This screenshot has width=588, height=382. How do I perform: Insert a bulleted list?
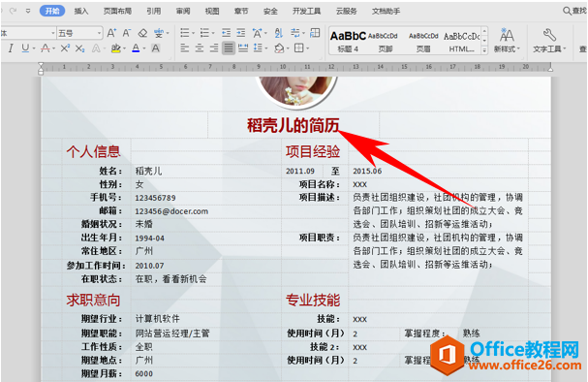pyautogui.click(x=184, y=33)
